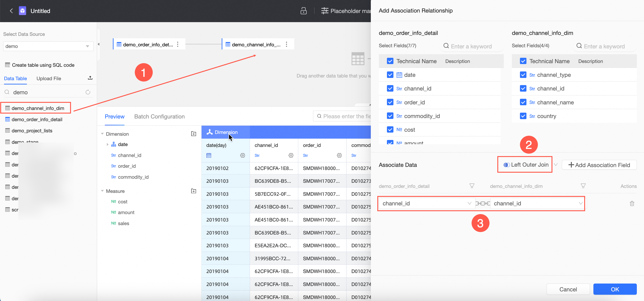
Task: Uncheck the cost field checkbox
Action: (x=390, y=129)
